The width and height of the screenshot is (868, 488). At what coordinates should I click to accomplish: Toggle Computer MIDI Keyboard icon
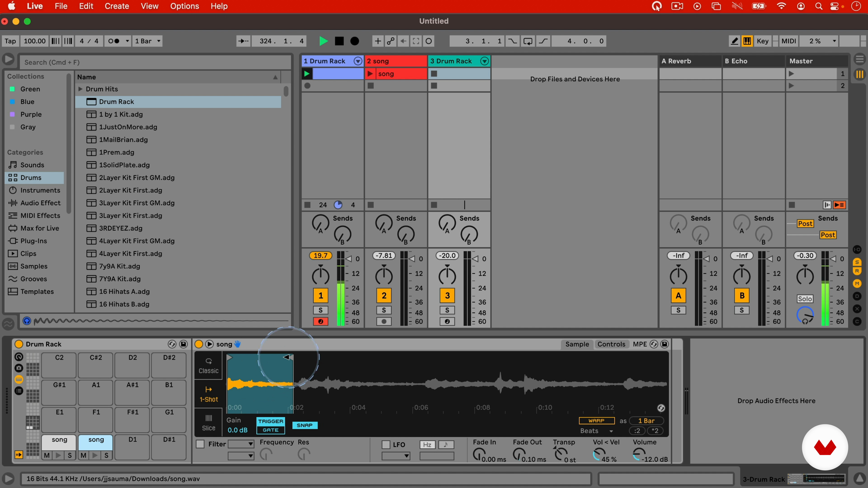pyautogui.click(x=747, y=41)
